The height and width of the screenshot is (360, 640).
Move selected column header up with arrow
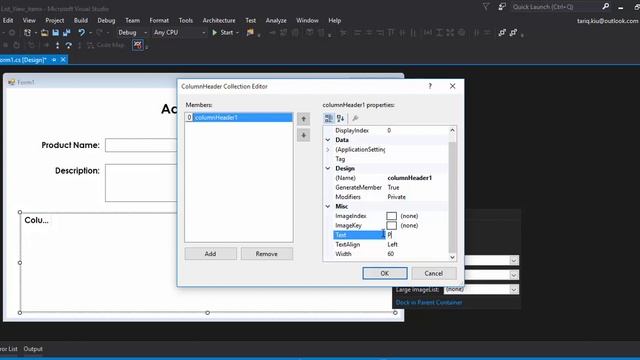coord(303,119)
